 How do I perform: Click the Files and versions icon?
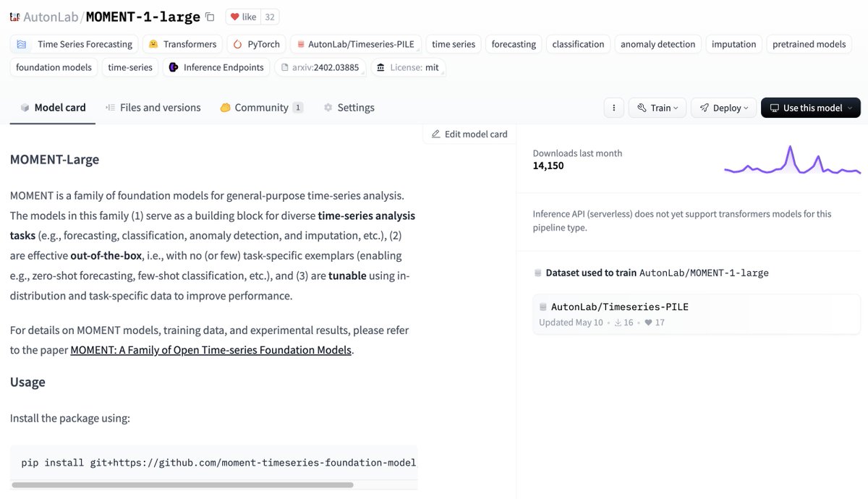[x=111, y=108]
